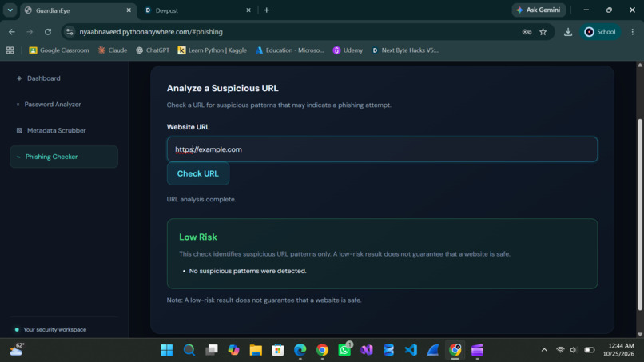The width and height of the screenshot is (644, 362).
Task: Open Password Analyzer in sidebar
Action: click(x=52, y=105)
